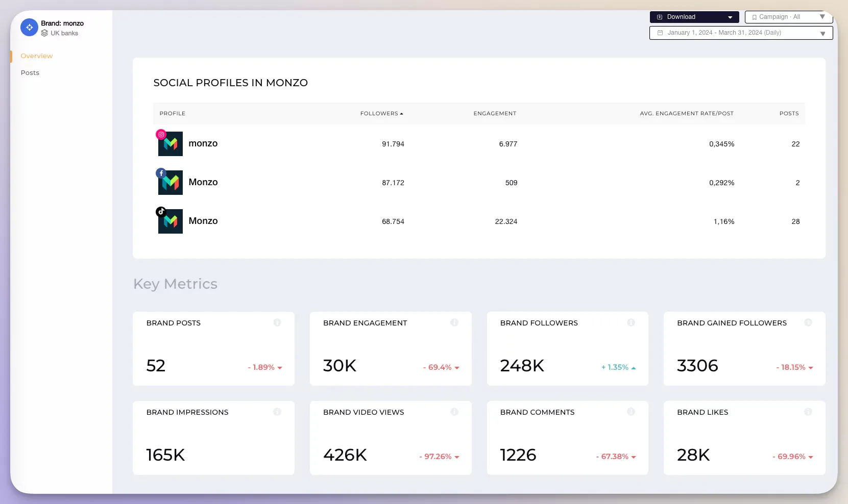Click the down arrow beside -1.89%
The height and width of the screenshot is (504, 848).
280,368
